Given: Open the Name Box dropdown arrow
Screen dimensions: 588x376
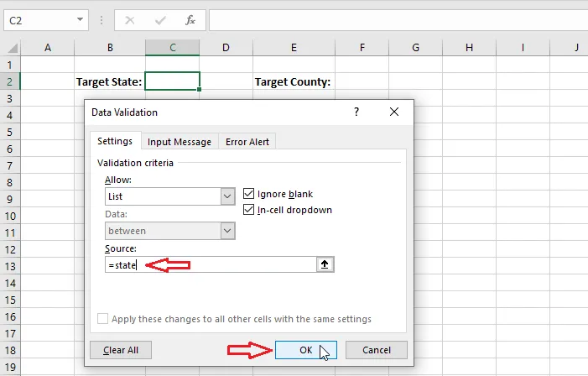Looking at the screenshot, I should pyautogui.click(x=80, y=19).
